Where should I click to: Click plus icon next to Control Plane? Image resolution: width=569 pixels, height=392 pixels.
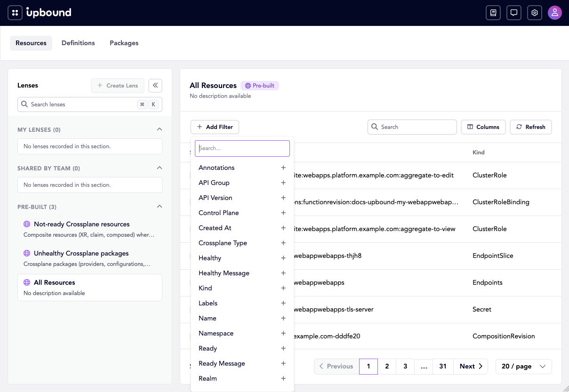283,213
